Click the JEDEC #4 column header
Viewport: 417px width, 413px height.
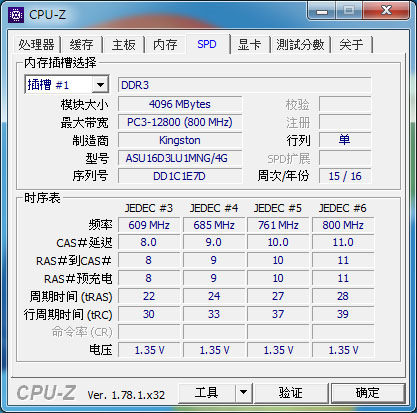pyautogui.click(x=214, y=208)
